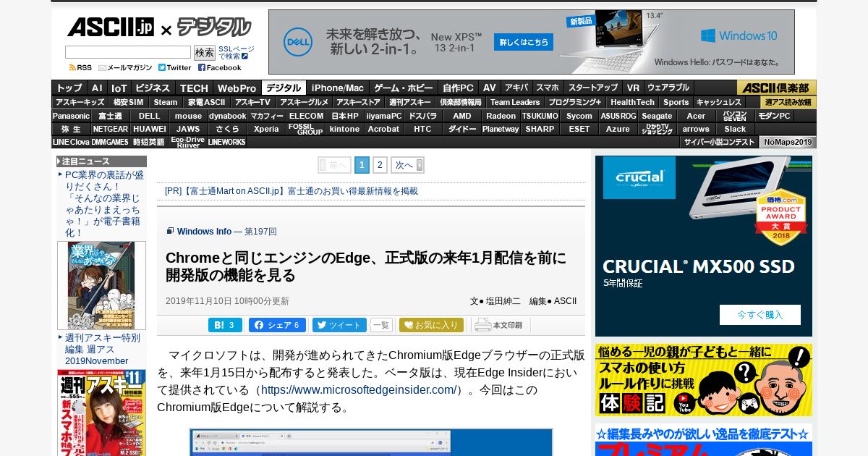Open the PC業界の裏話 news link
Screen dimensions: 868x456
pyautogui.click(x=104, y=204)
